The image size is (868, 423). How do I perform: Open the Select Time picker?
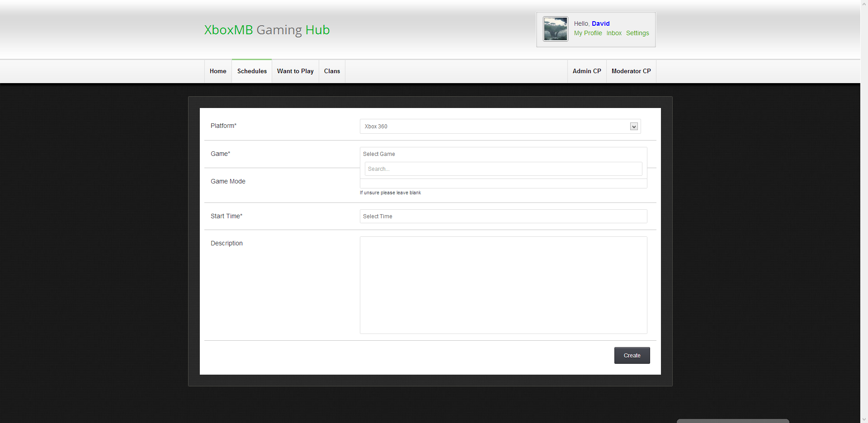503,216
